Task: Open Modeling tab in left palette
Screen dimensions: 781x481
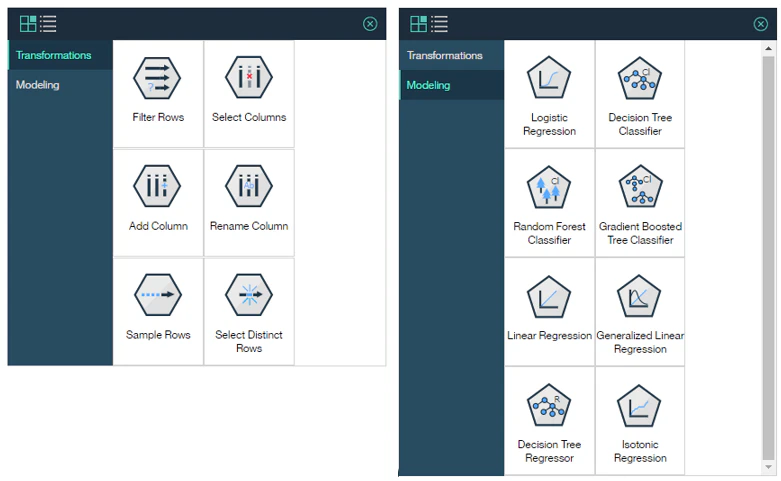Action: tap(60, 85)
